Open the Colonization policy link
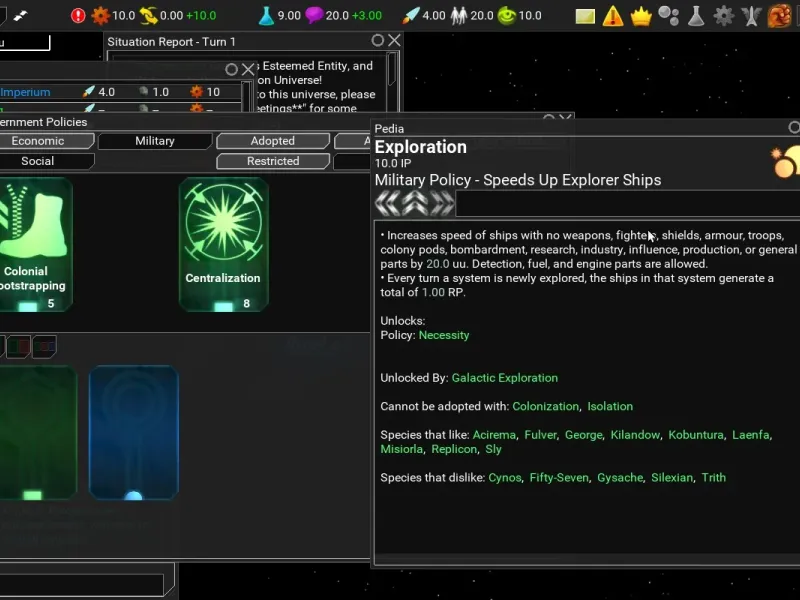The image size is (800, 600). click(545, 407)
